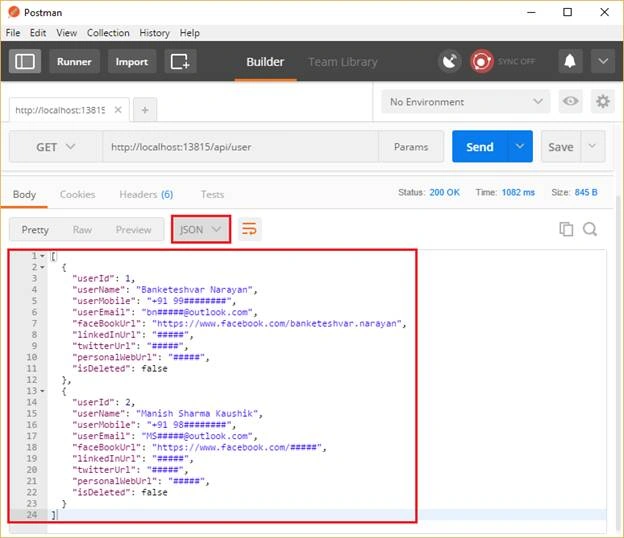Open the View menu
The image size is (624, 538).
pos(66,33)
